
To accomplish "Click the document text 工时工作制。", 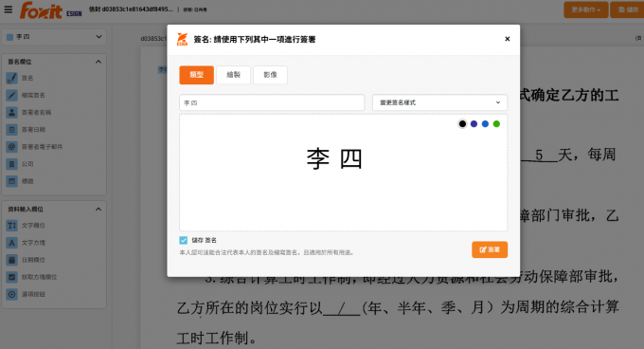I will tap(217, 339).
